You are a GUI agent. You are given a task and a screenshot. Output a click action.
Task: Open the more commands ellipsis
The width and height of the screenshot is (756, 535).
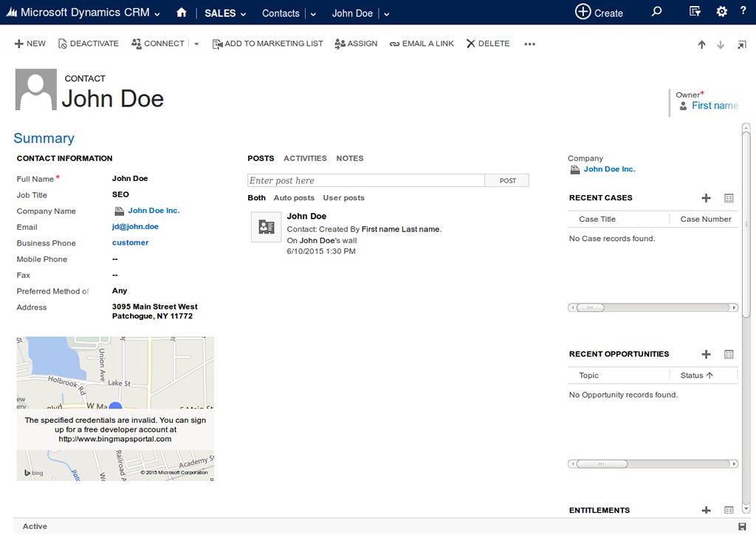tap(529, 44)
